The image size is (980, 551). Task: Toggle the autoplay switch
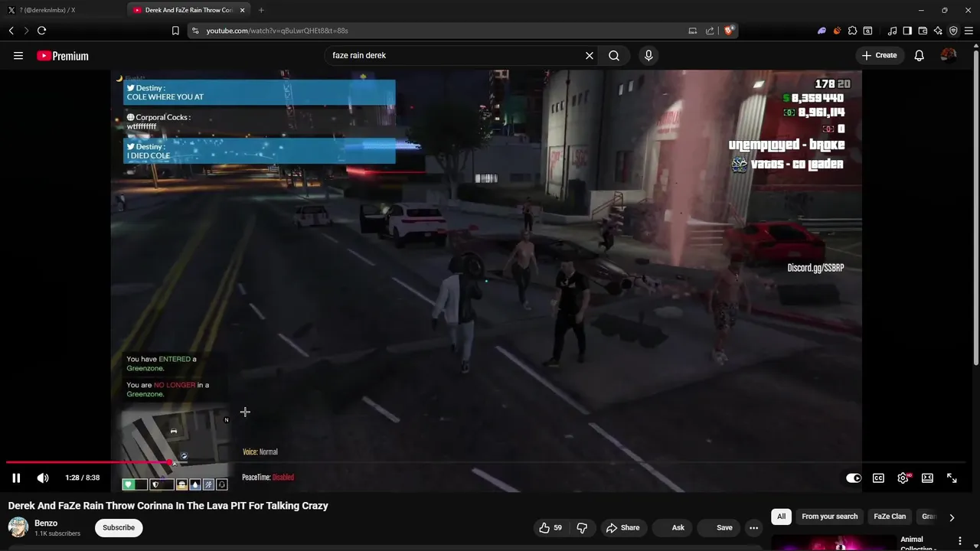click(854, 478)
